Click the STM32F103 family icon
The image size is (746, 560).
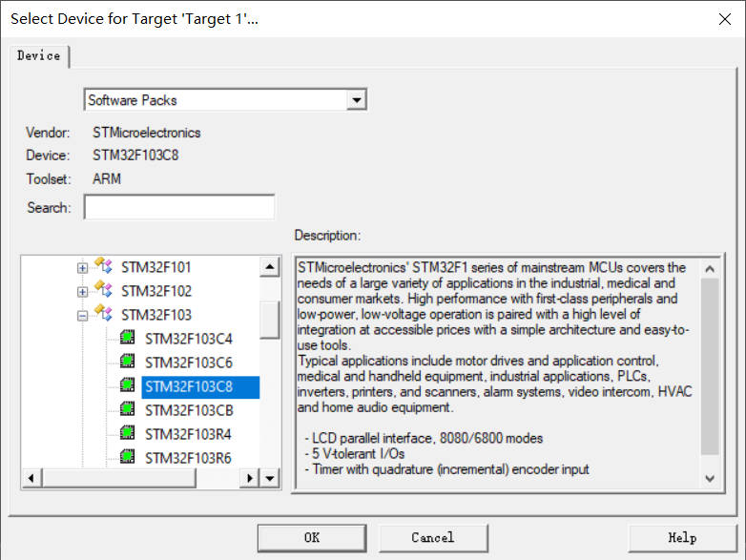(x=104, y=314)
